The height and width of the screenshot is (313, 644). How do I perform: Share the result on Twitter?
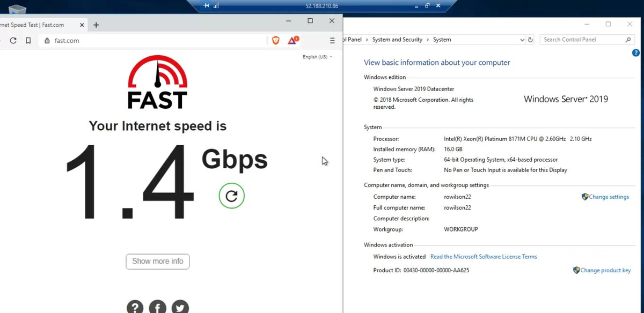[x=180, y=307]
